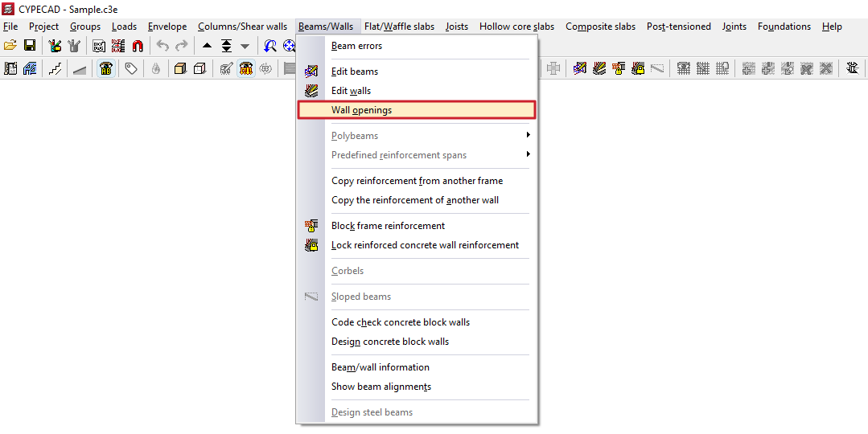The height and width of the screenshot is (434, 868).
Task: Click the mesh grid with eye icon
Action: click(x=684, y=69)
